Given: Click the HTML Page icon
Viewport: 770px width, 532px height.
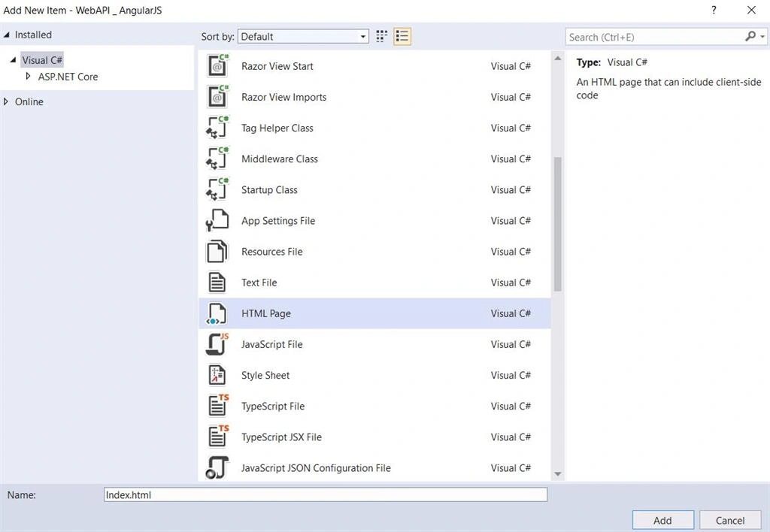Looking at the screenshot, I should tap(217, 313).
